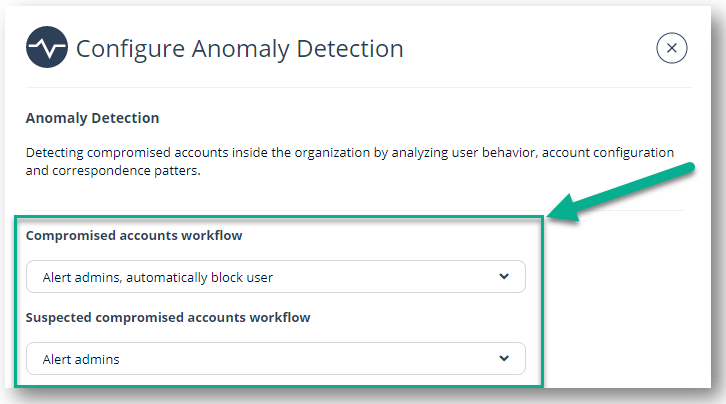726x404 pixels.
Task: Click the Anomaly Detection pulse icon
Action: 47,47
